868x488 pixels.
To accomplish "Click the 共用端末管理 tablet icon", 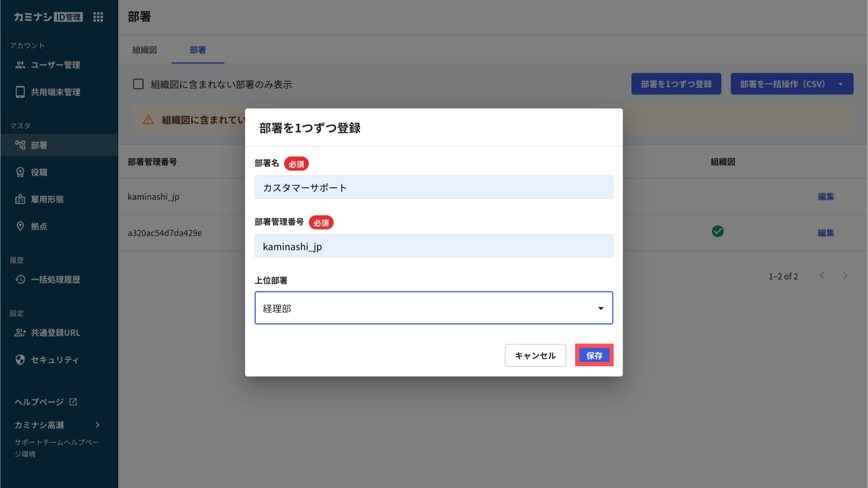I will pos(20,92).
